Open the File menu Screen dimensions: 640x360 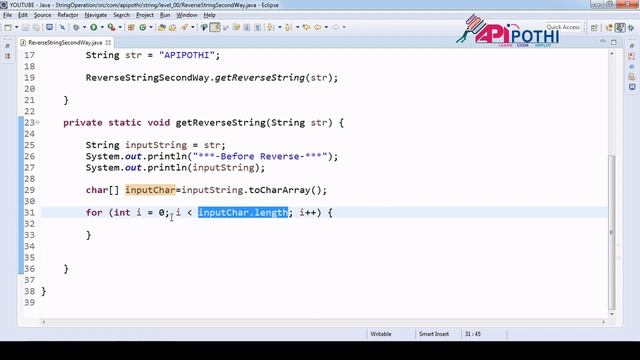[7, 15]
